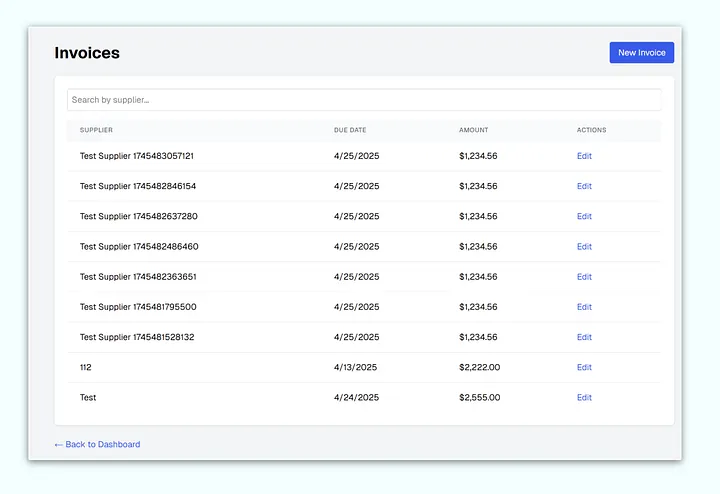Edit invoice for Test Supplier 1745482846154
The width and height of the screenshot is (720, 494).
click(x=584, y=186)
